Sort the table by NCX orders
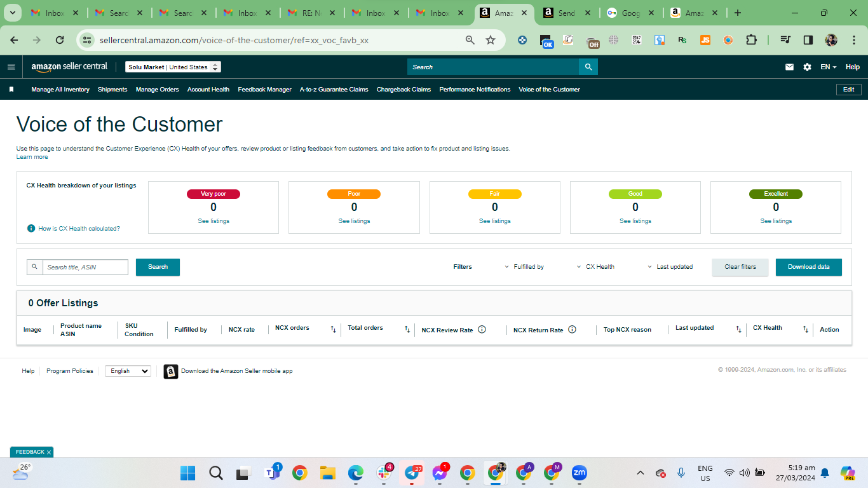Viewport: 868px width, 488px height. pyautogui.click(x=333, y=330)
